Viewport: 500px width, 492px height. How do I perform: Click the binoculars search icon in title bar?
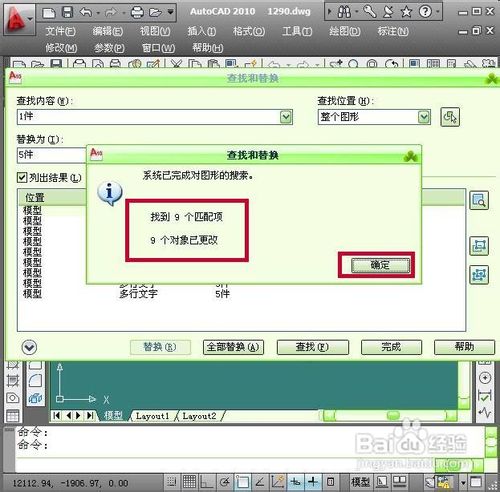tap(344, 12)
